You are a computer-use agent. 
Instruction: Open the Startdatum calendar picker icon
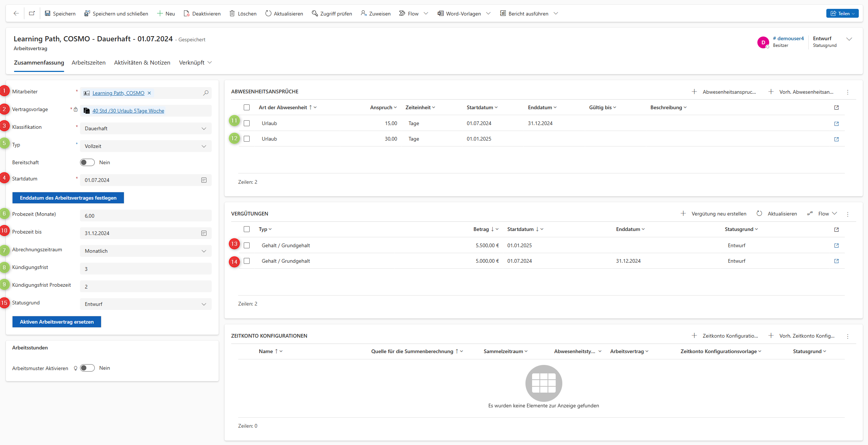(x=204, y=180)
